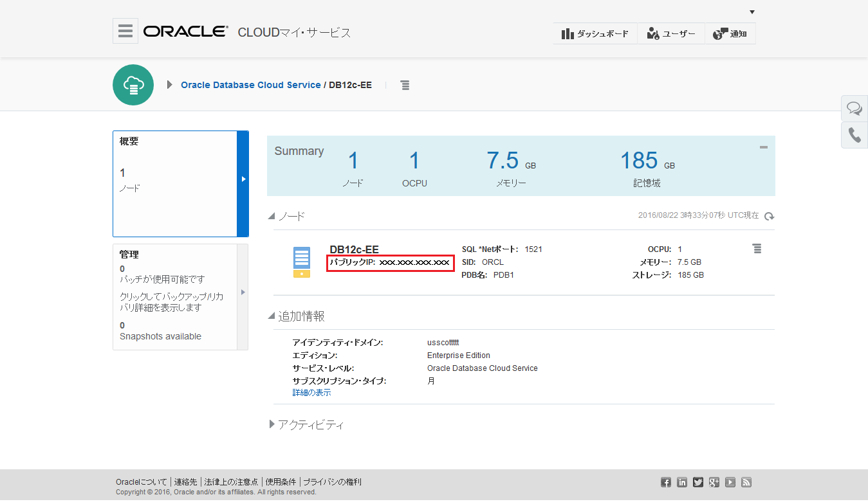This screenshot has height=504, width=868.
Task: Click the Summary 185 GB 記憶域 figure
Action: pyautogui.click(x=647, y=161)
